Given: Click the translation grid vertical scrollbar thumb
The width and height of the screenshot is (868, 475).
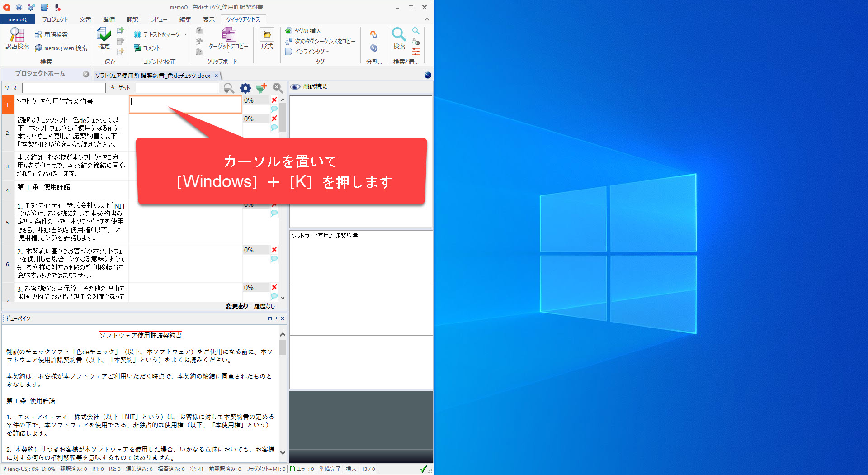Looking at the screenshot, I should [x=283, y=117].
